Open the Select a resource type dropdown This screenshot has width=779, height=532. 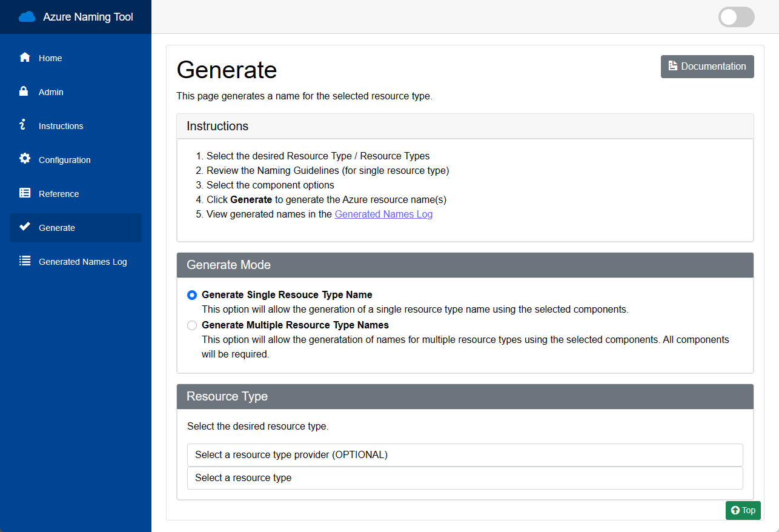tap(465, 478)
